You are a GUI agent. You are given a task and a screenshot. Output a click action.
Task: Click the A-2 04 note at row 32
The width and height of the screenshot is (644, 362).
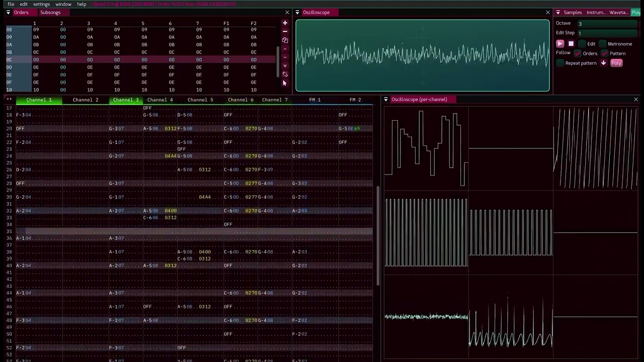click(x=24, y=211)
